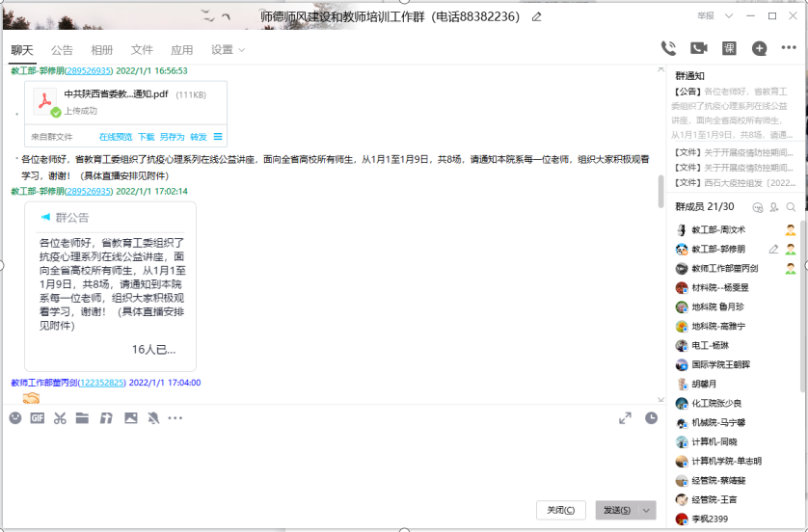Start a group video call
808x532 pixels.
(699, 49)
